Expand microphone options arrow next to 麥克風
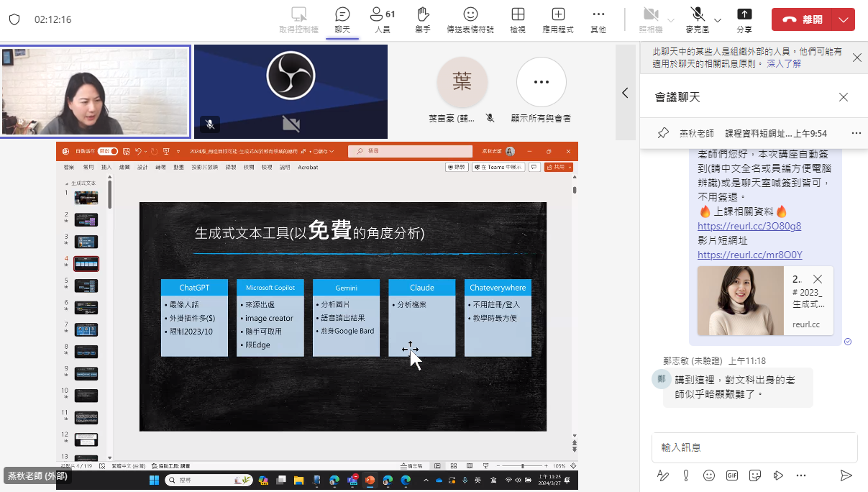This screenshot has width=868, height=492. tap(717, 20)
